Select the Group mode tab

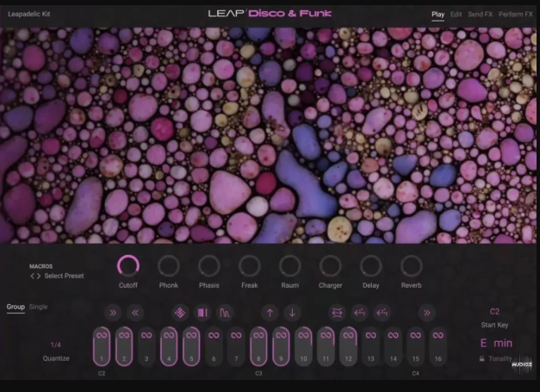point(16,307)
